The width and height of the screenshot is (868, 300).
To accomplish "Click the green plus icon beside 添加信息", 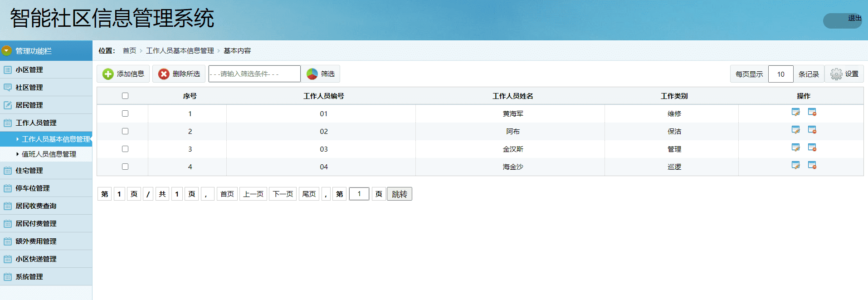I will pos(108,74).
